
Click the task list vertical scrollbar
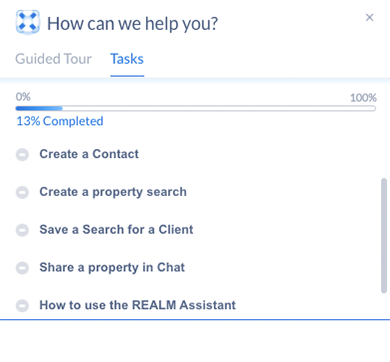click(384, 236)
